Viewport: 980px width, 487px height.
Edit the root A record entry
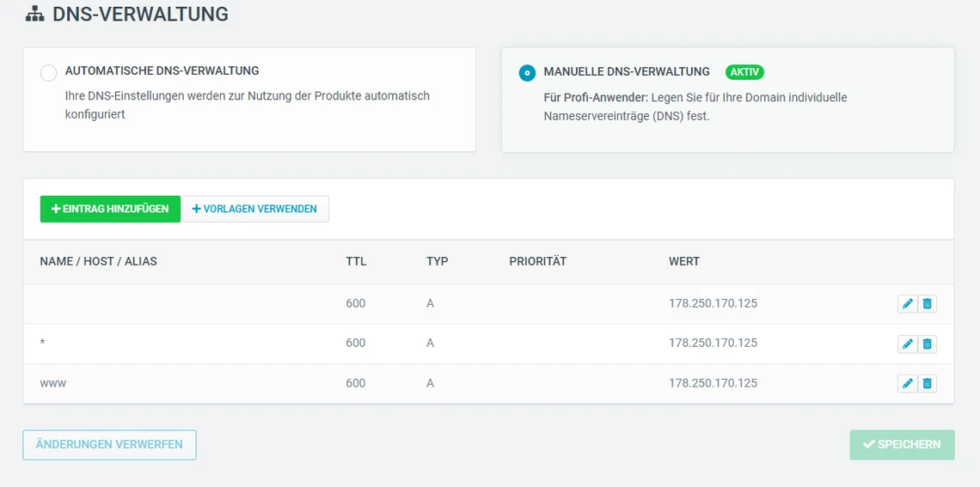coord(907,303)
